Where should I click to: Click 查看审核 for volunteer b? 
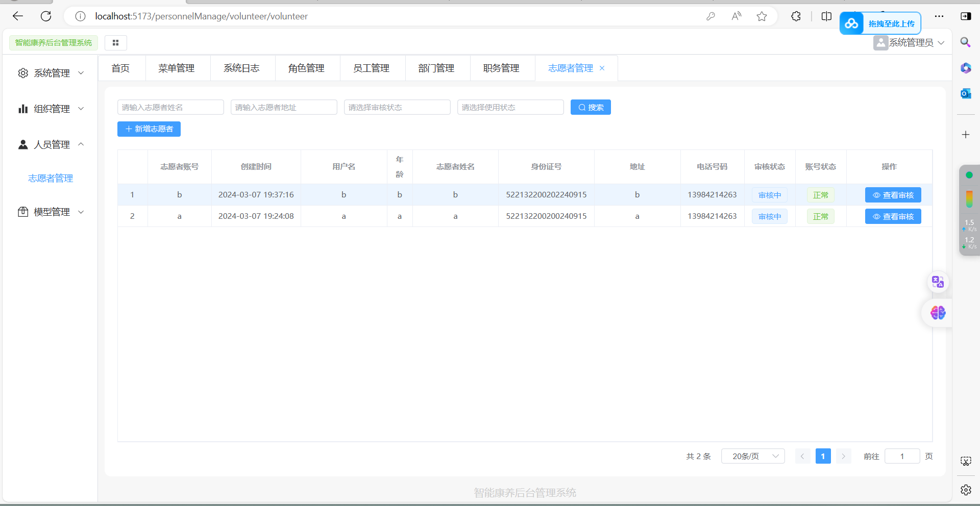[893, 195]
